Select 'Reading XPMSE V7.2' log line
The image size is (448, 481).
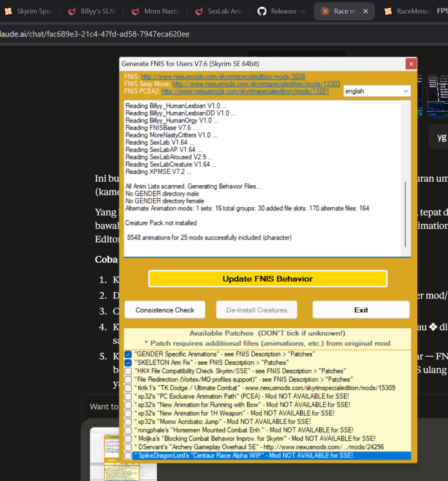(x=158, y=172)
